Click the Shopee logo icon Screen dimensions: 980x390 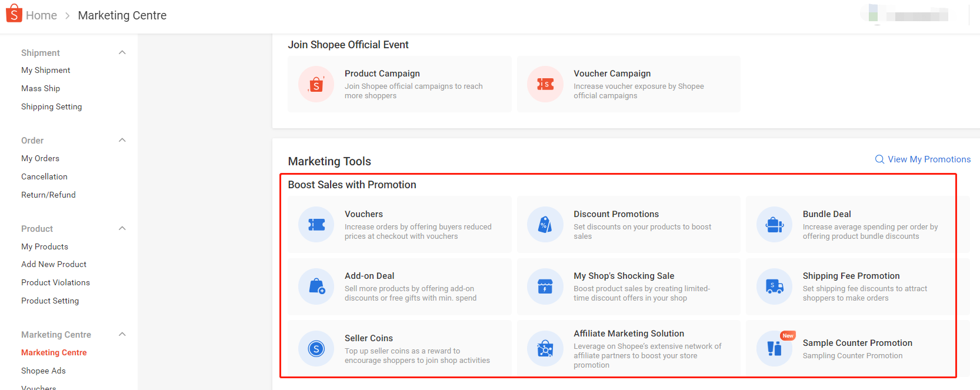click(14, 13)
